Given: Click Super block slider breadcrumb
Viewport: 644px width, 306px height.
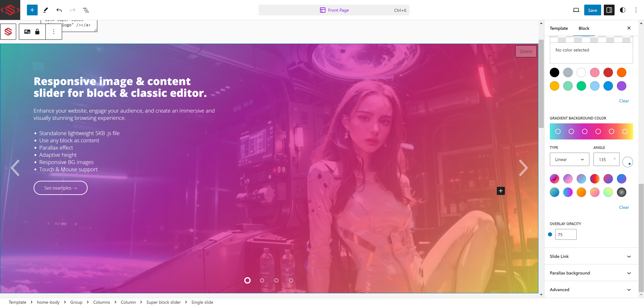Looking at the screenshot, I should click(x=163, y=302).
